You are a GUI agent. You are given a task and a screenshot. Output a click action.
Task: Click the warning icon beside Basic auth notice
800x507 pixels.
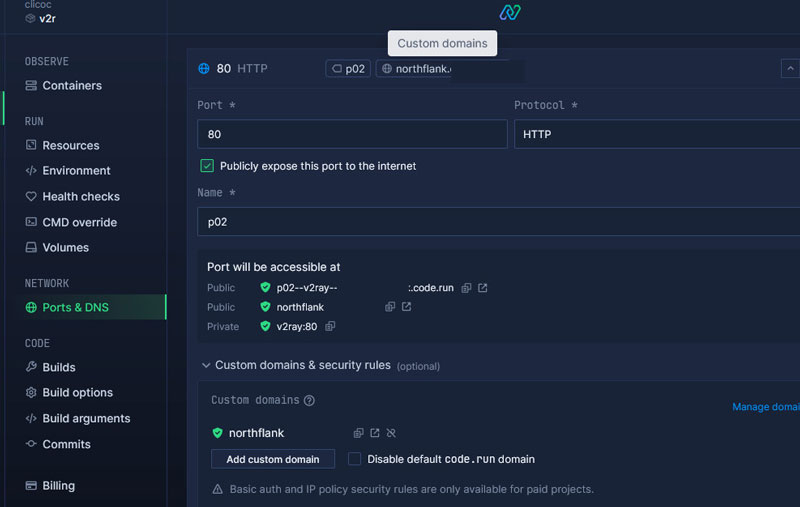pos(217,489)
